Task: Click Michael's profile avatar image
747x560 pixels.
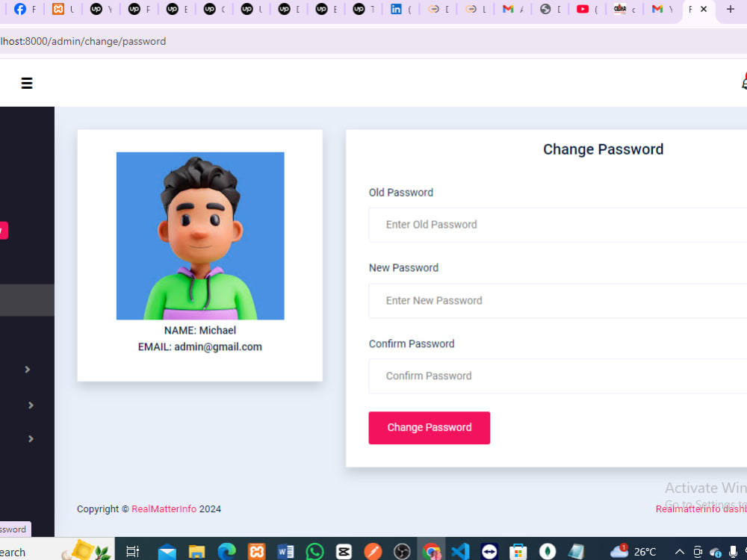Action: [x=200, y=236]
